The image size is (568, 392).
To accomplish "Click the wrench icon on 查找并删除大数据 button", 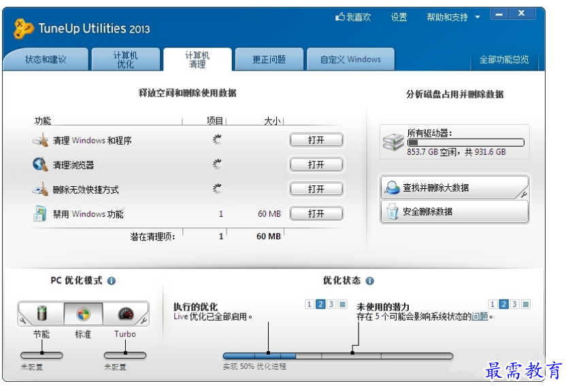I will pyautogui.click(x=523, y=194).
